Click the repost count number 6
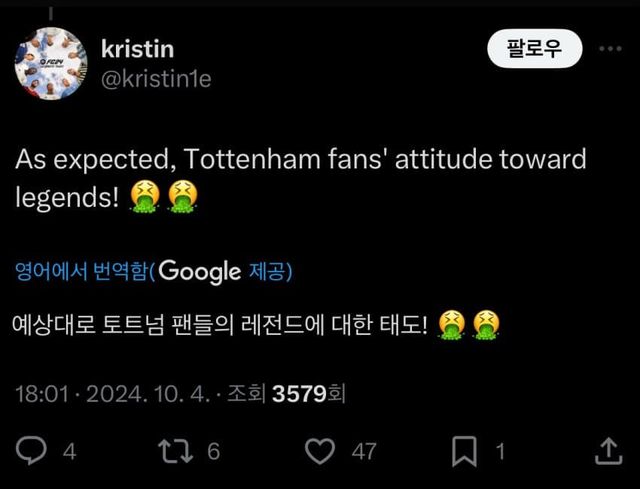 click(213, 452)
